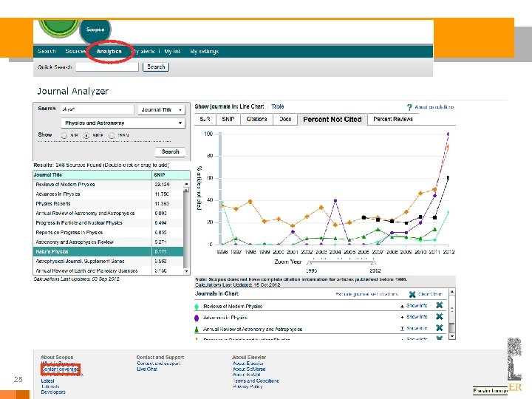Click the Zoom Year right slider handle
Screen dimensions: 532x399
pyautogui.click(x=374, y=262)
